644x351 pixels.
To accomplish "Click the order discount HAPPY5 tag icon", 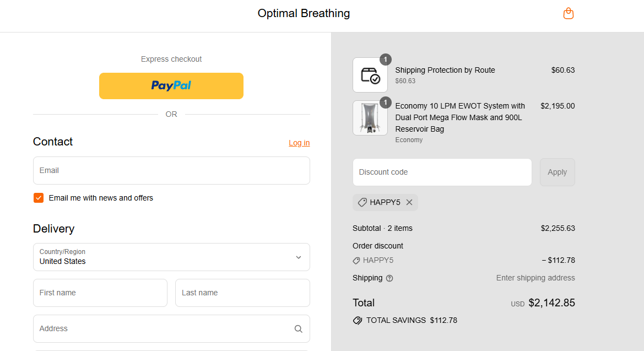I will pos(356,261).
